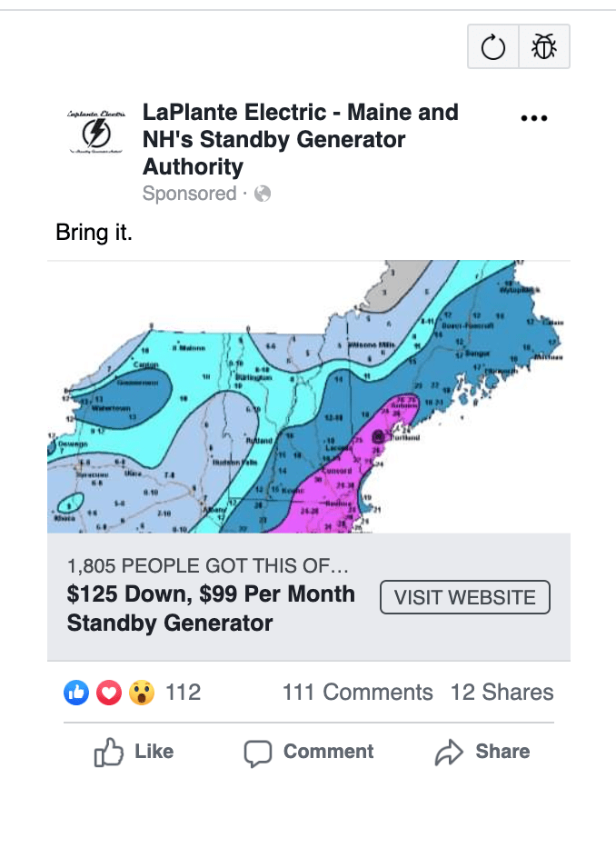Open the snowfall forecast map image
Viewport: 616px width, 858px height.
(x=309, y=396)
